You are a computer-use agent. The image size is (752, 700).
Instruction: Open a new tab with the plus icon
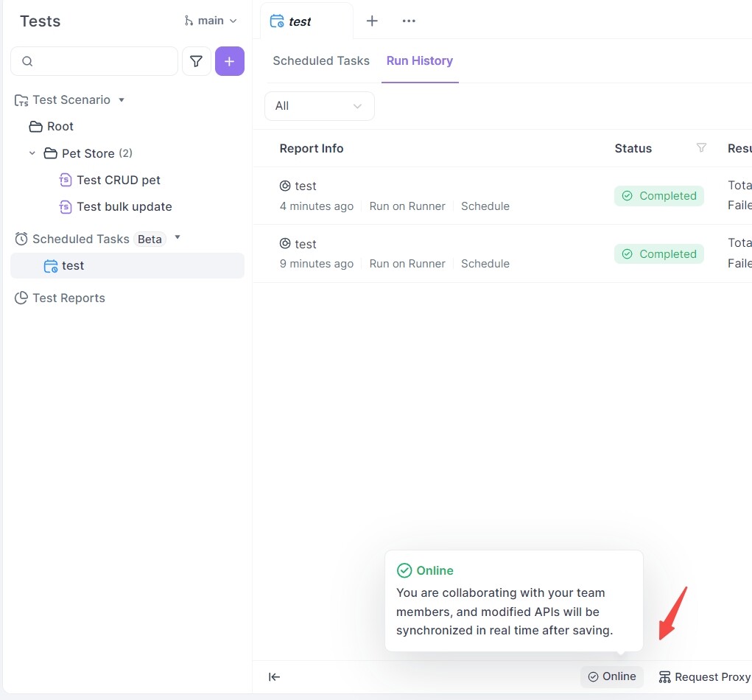click(372, 21)
